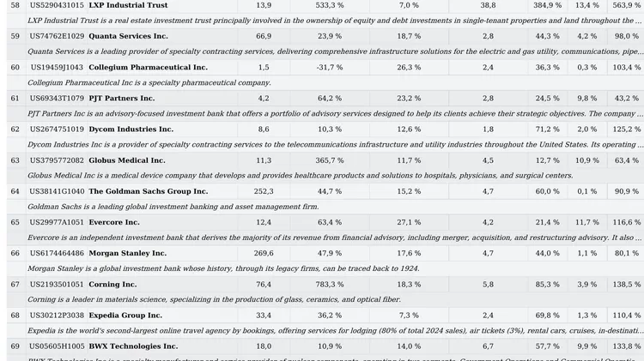Open the Morgan Stanley Inc. entry
The width and height of the screenshot is (644, 361).
[x=127, y=253]
